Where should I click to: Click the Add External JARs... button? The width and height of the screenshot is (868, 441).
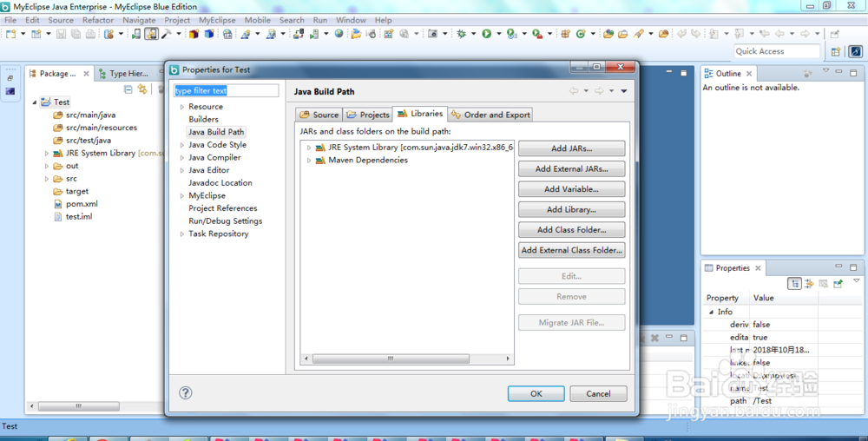point(571,168)
